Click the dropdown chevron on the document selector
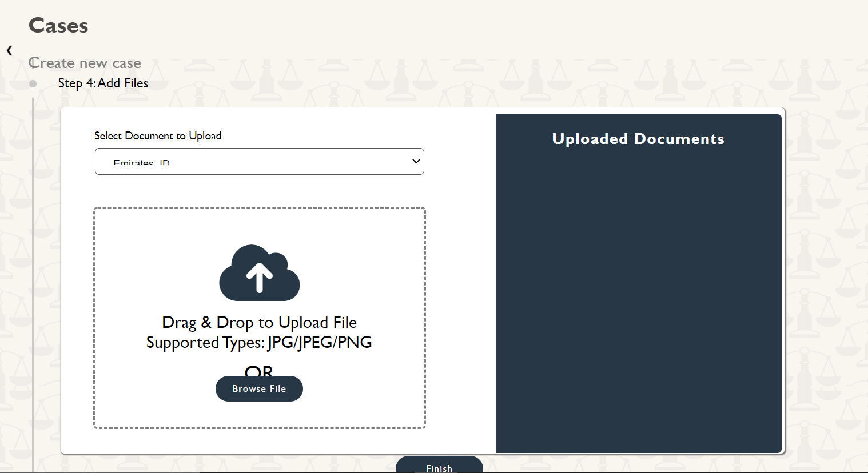 pos(416,161)
